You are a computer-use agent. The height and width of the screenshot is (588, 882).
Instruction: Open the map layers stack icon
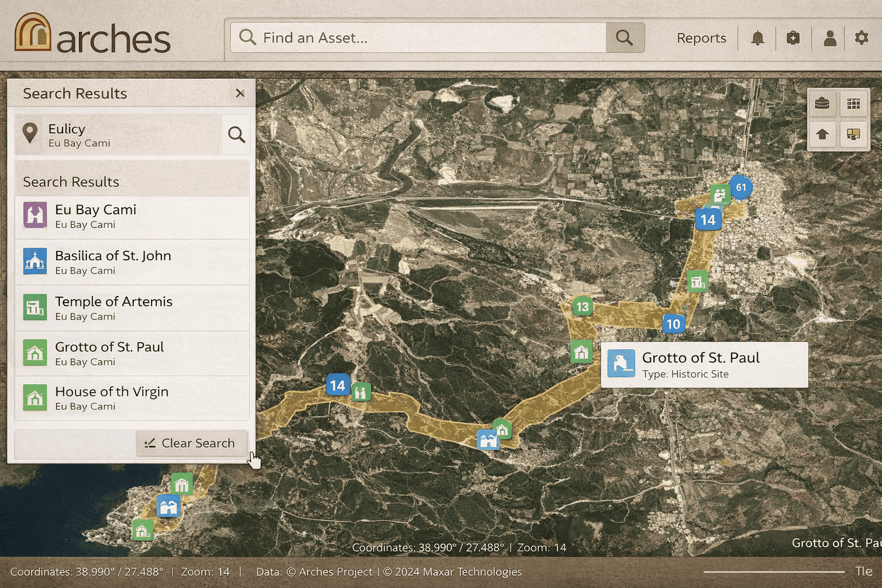pyautogui.click(x=822, y=104)
